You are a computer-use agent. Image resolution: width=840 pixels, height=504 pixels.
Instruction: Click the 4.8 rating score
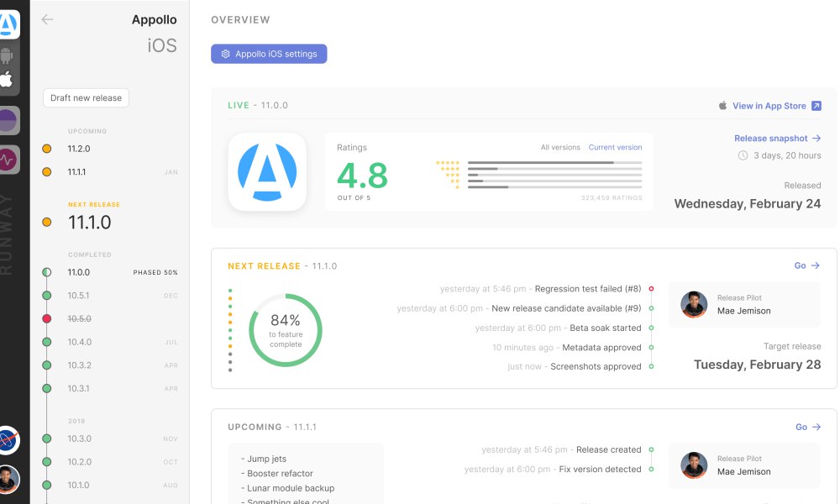pos(362,176)
